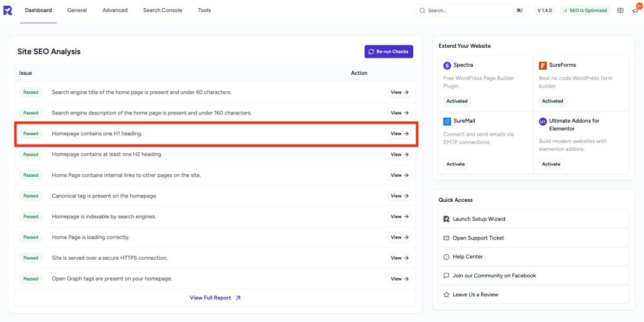Open the documentation book icon
This screenshot has width=644, height=322.
(x=620, y=11)
